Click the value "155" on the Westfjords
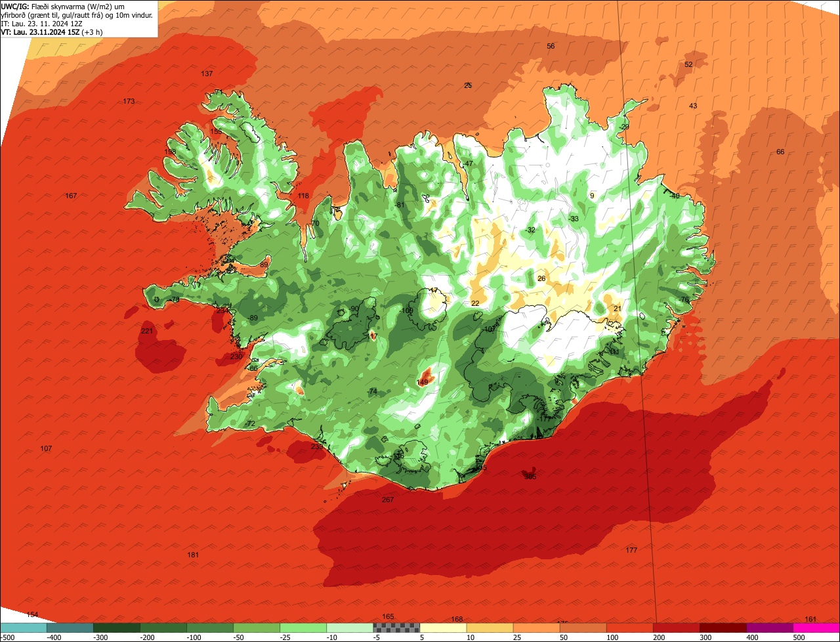 [x=216, y=131]
